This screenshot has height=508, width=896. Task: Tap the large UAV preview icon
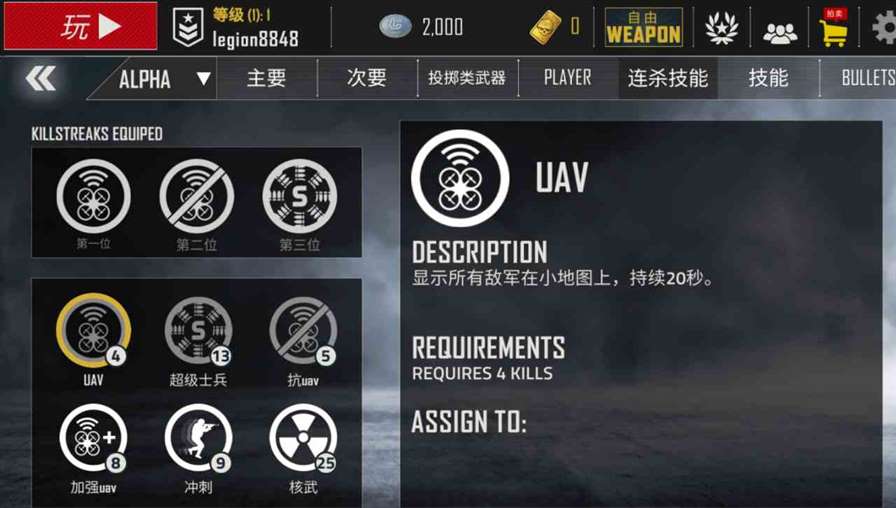[x=460, y=178]
